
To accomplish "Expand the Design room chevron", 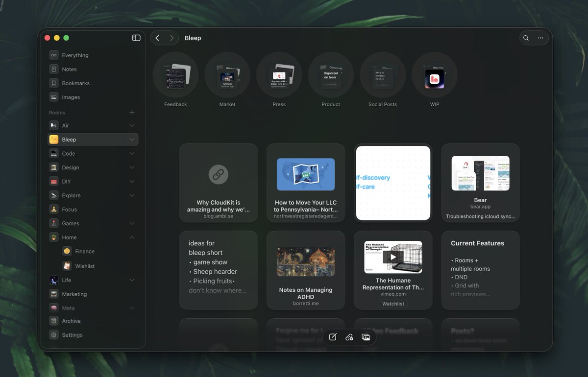I will coord(132,167).
